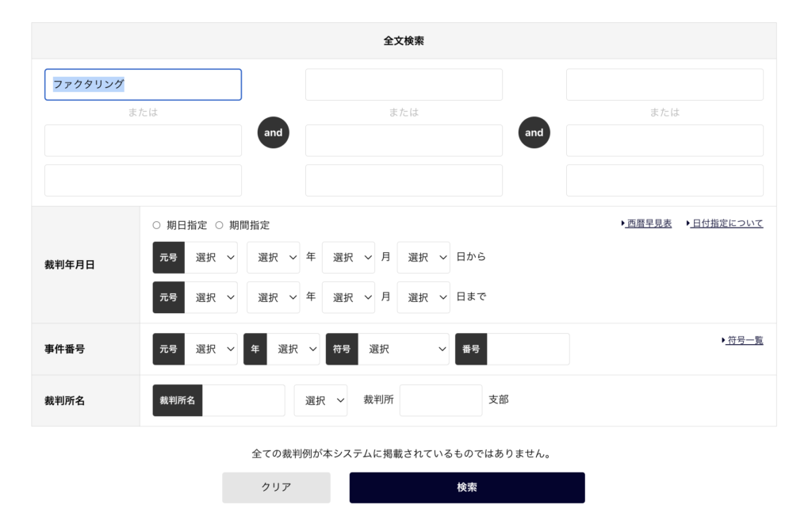The image size is (812, 524).
Task: Open the 西暦早見表 link
Action: point(649,224)
